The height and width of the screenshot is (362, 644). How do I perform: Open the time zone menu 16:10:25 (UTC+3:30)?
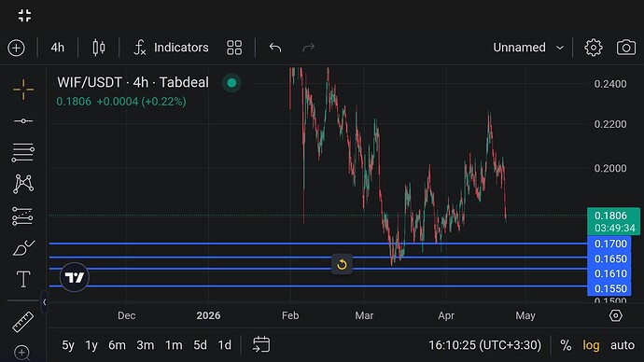click(x=484, y=345)
